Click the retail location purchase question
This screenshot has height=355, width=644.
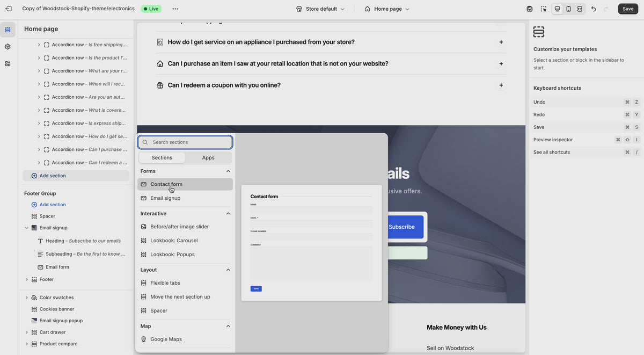[278, 63]
